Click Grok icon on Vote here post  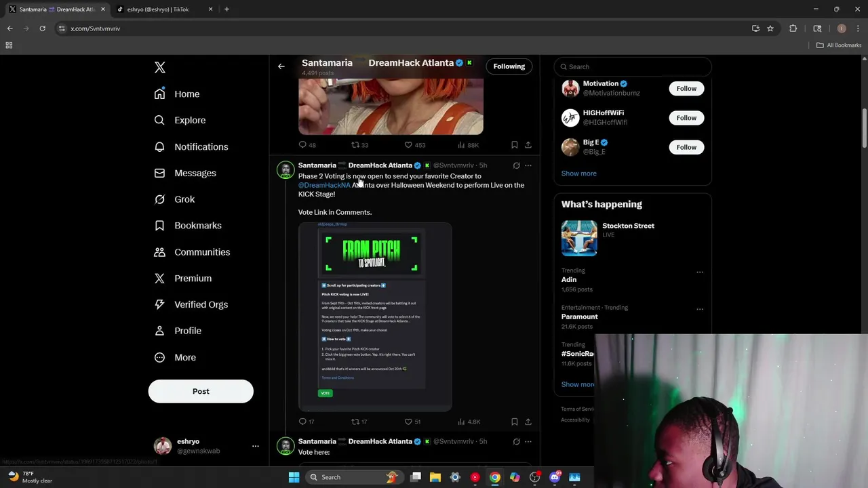click(x=516, y=441)
